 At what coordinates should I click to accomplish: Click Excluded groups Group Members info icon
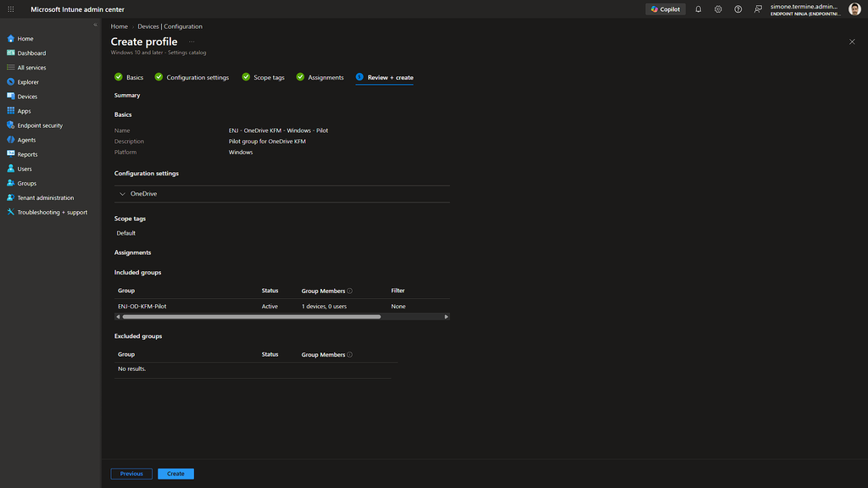tap(350, 355)
